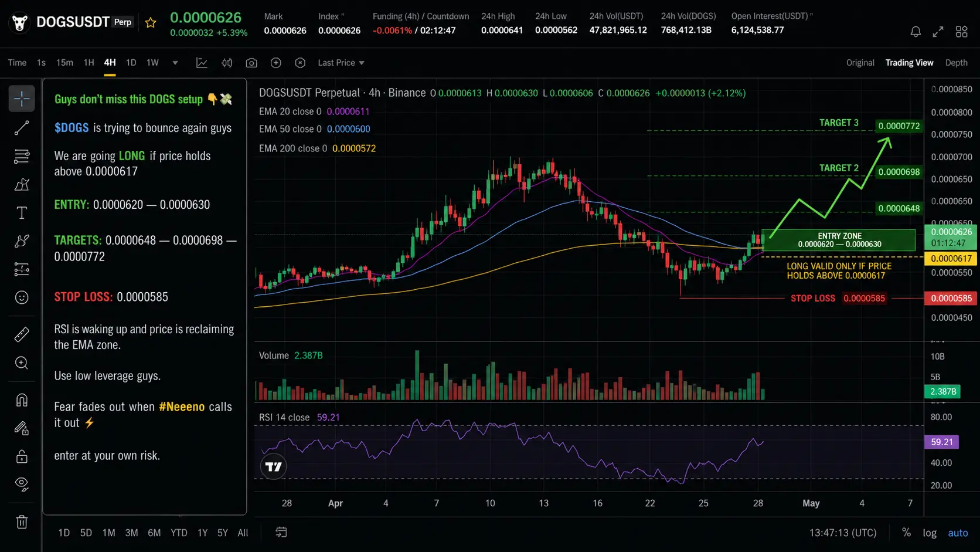Open the emoji icons tool
This screenshot has width=980, height=552.
(22, 297)
